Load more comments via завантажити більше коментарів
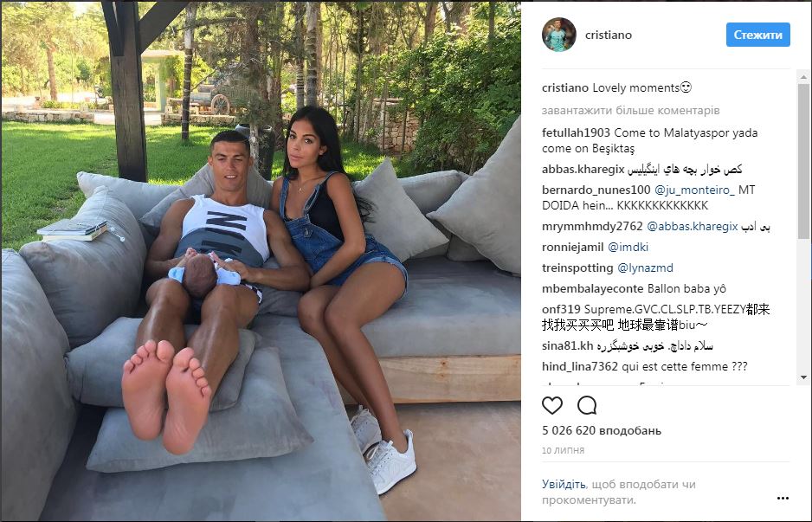 point(630,110)
